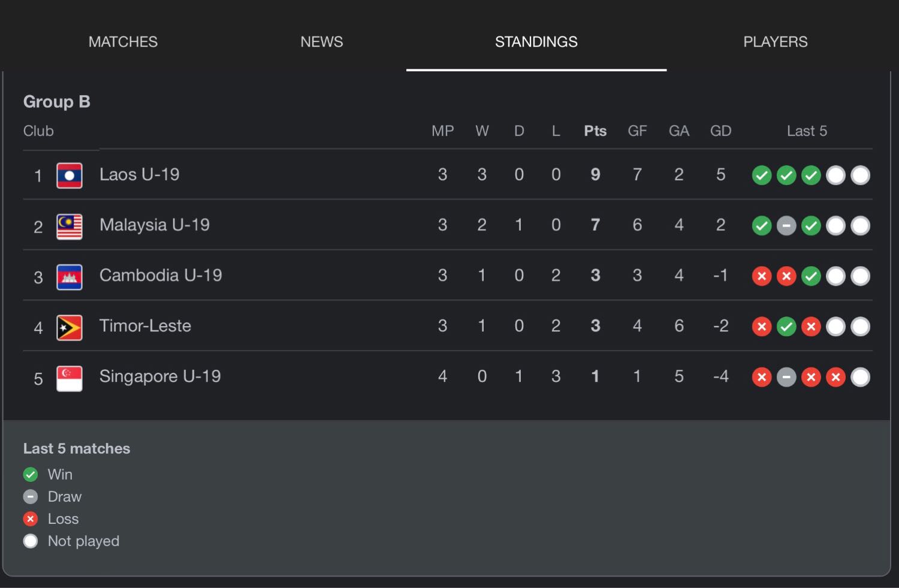
Task: Click Cambodia's green win icon in Last 5
Action: [811, 276]
